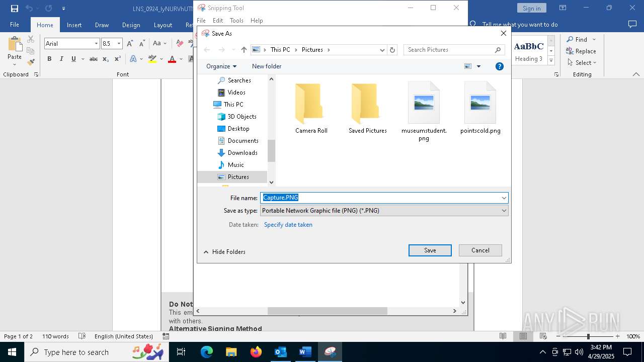Switch to Word Layout tab
This screenshot has width=644, height=362.
(163, 25)
